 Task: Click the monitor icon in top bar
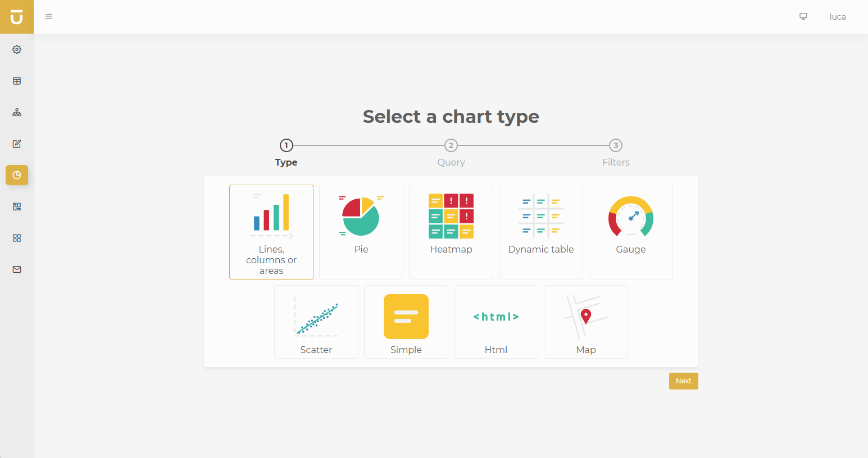click(803, 16)
